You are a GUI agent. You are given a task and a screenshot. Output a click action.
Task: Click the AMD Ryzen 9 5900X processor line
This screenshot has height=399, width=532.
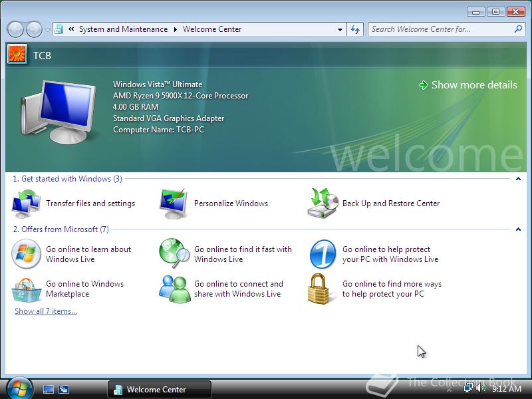coord(180,96)
